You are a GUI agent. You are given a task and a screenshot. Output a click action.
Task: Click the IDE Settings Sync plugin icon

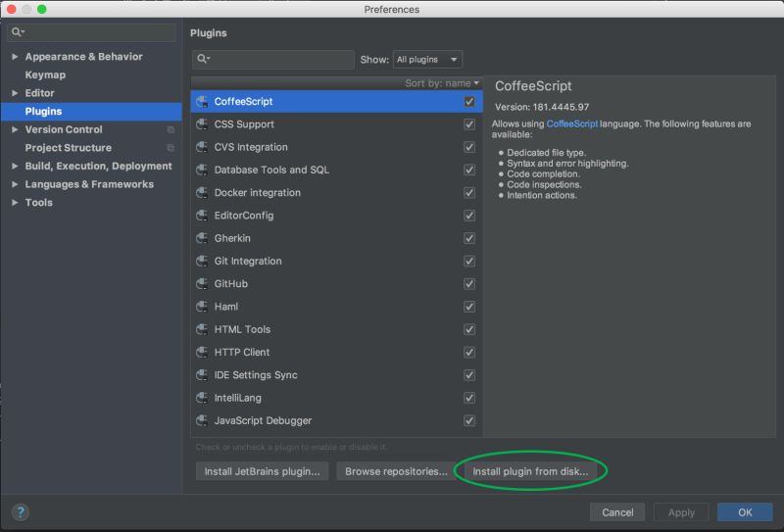[202, 375]
